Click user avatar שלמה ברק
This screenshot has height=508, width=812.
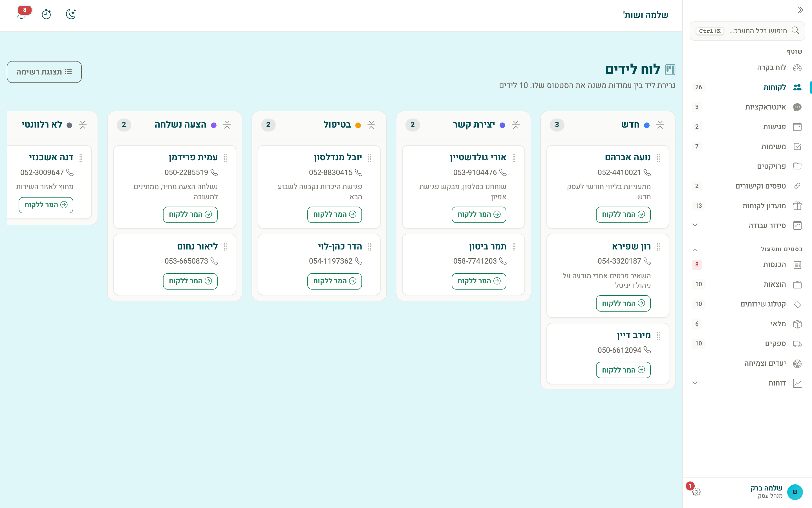[x=795, y=492]
